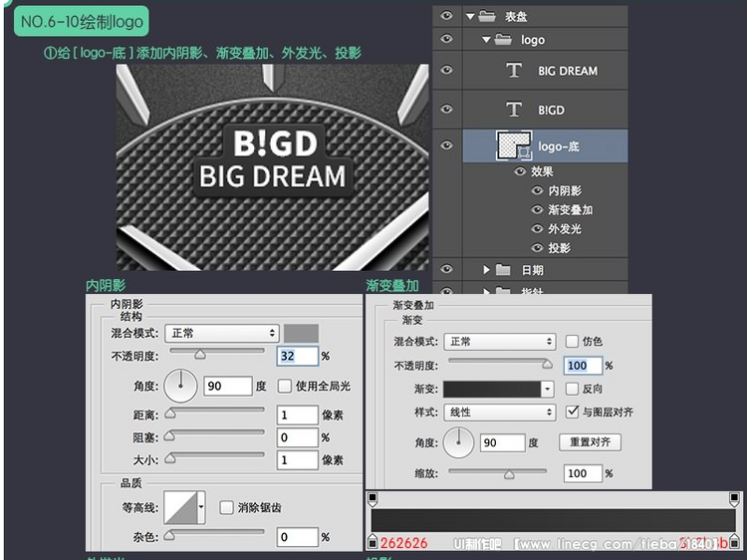Viewport: 747px width, 560px height.
Task: Hide the logo-底 layer
Action: (446, 145)
